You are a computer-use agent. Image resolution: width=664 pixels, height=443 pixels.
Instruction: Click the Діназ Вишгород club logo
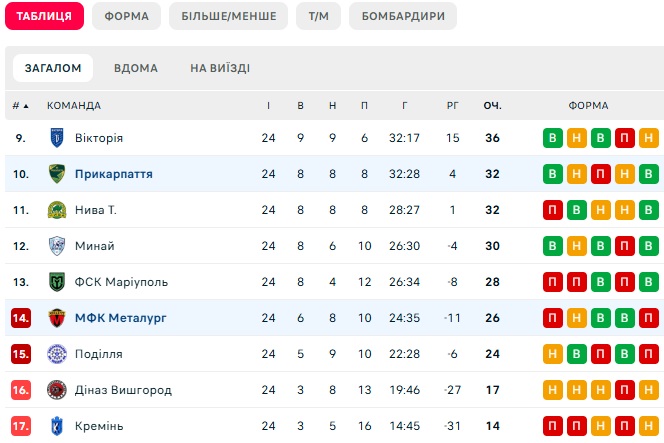57,390
